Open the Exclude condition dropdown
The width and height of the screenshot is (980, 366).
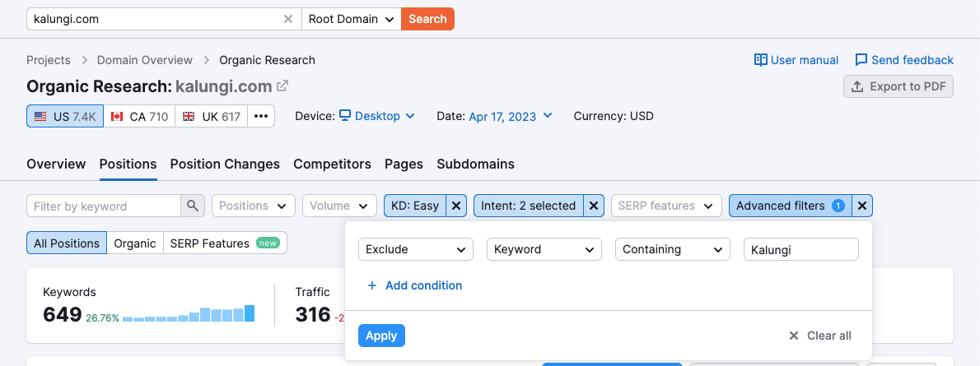(416, 249)
